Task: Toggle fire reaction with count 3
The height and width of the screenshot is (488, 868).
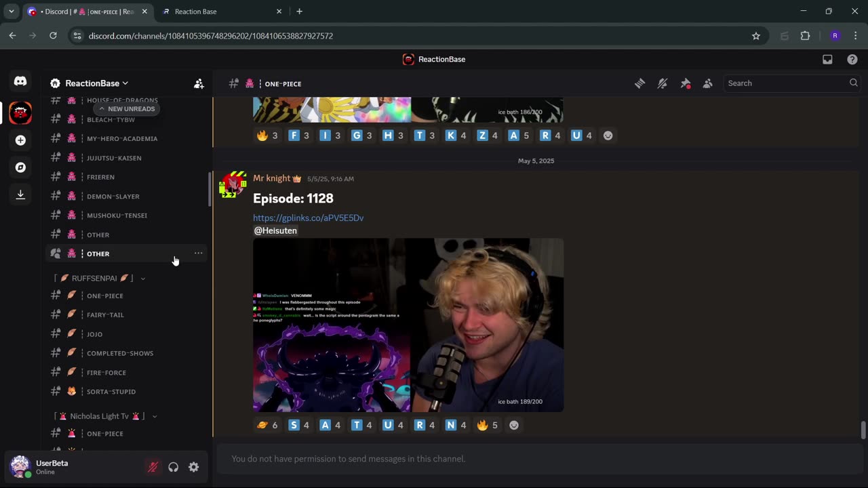Action: point(267,136)
